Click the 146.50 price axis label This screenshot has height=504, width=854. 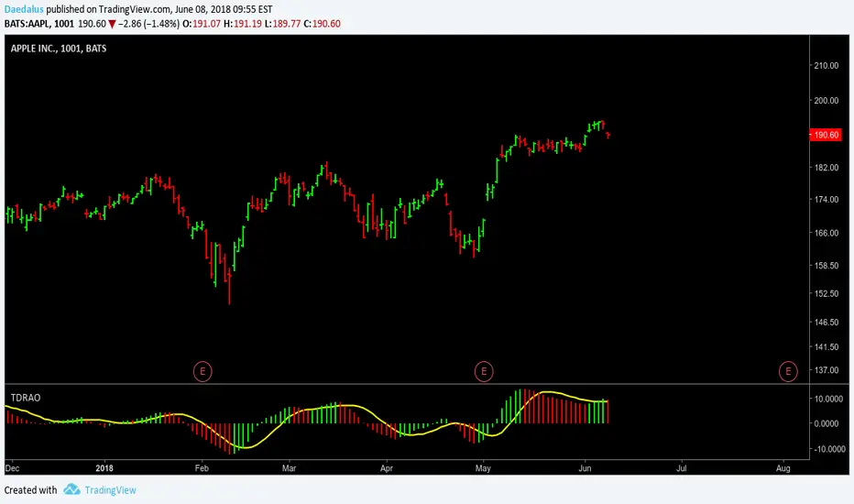pyautogui.click(x=827, y=322)
